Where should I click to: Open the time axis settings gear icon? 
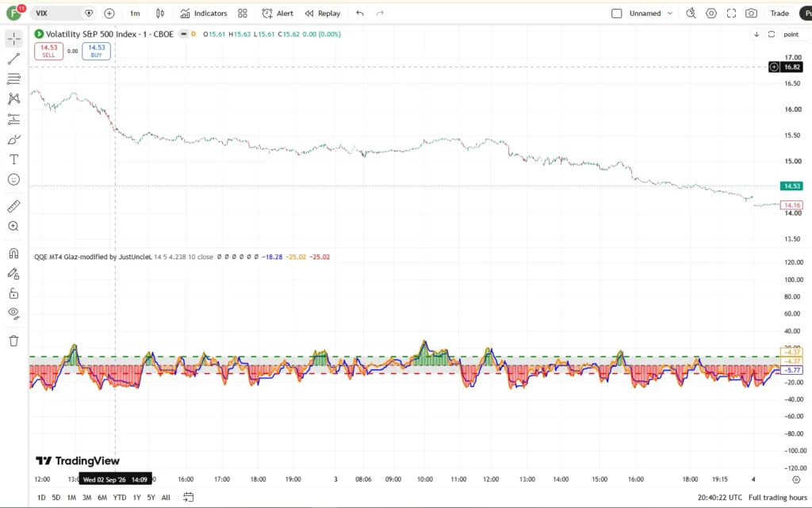[x=796, y=479]
